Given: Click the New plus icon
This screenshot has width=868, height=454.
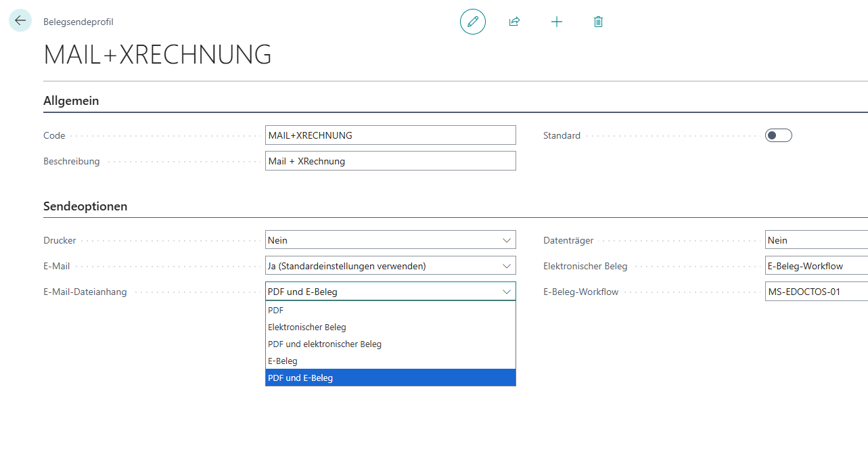Looking at the screenshot, I should click(x=556, y=21).
